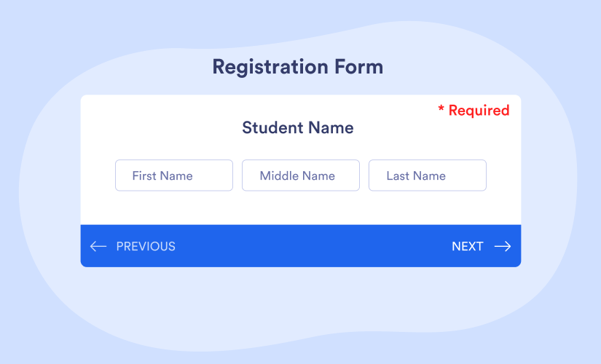Click the red Required text
Screen dimensions: 601x364
click(479, 111)
